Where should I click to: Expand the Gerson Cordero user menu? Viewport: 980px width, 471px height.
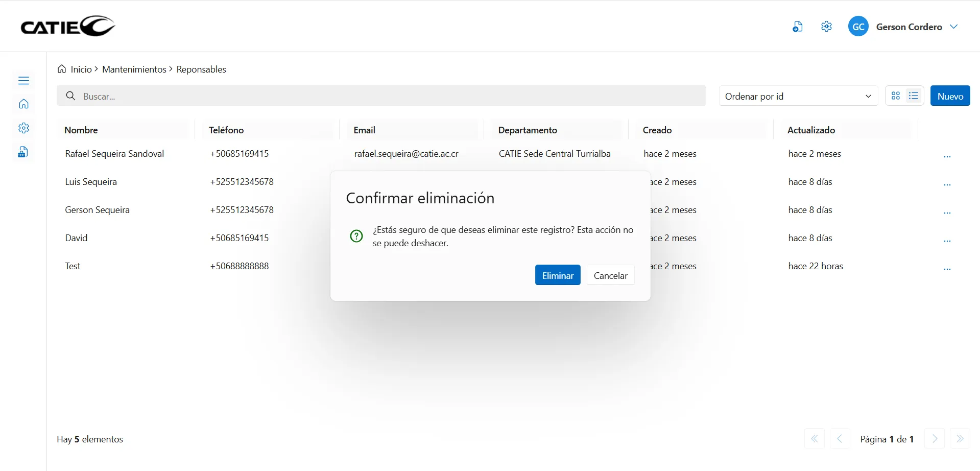pyautogui.click(x=953, y=27)
